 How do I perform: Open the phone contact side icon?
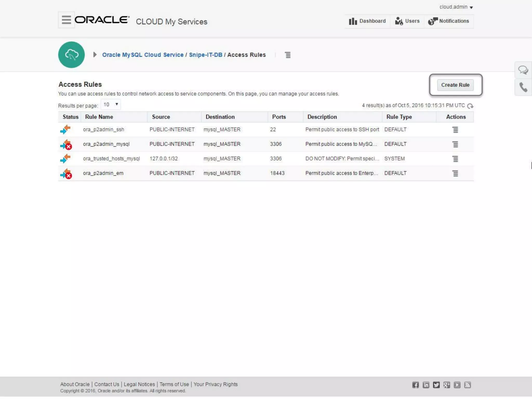523,87
